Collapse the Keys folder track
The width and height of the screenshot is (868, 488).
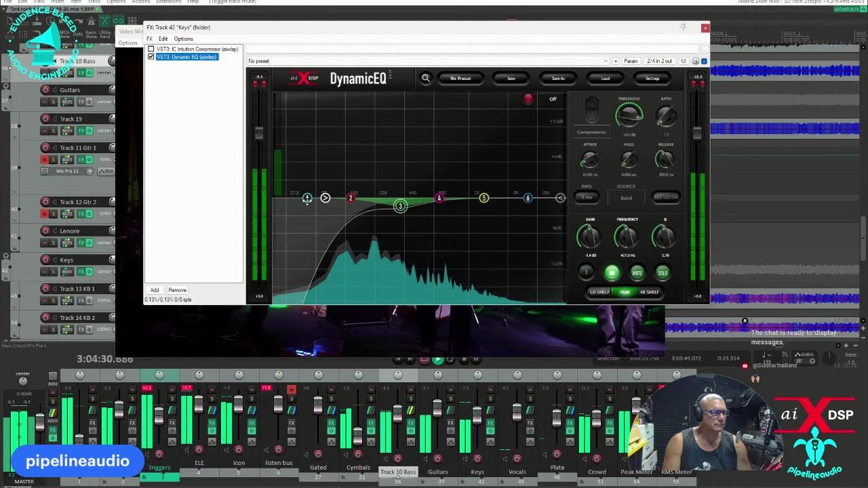(6, 256)
